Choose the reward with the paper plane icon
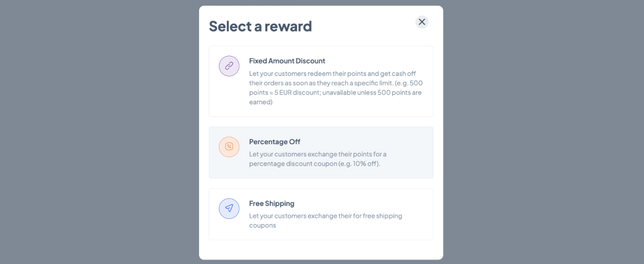 click(321, 214)
